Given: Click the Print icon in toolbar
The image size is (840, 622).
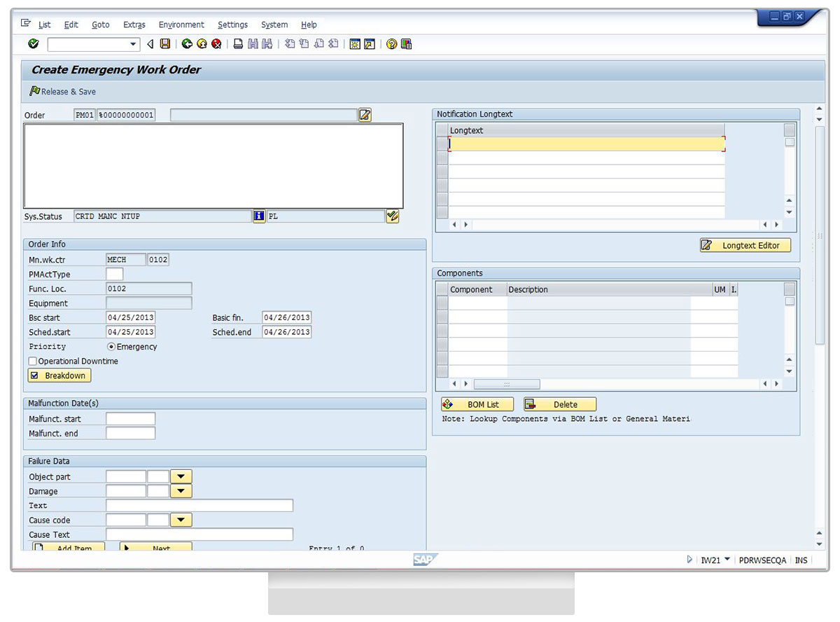Looking at the screenshot, I should tap(238, 44).
